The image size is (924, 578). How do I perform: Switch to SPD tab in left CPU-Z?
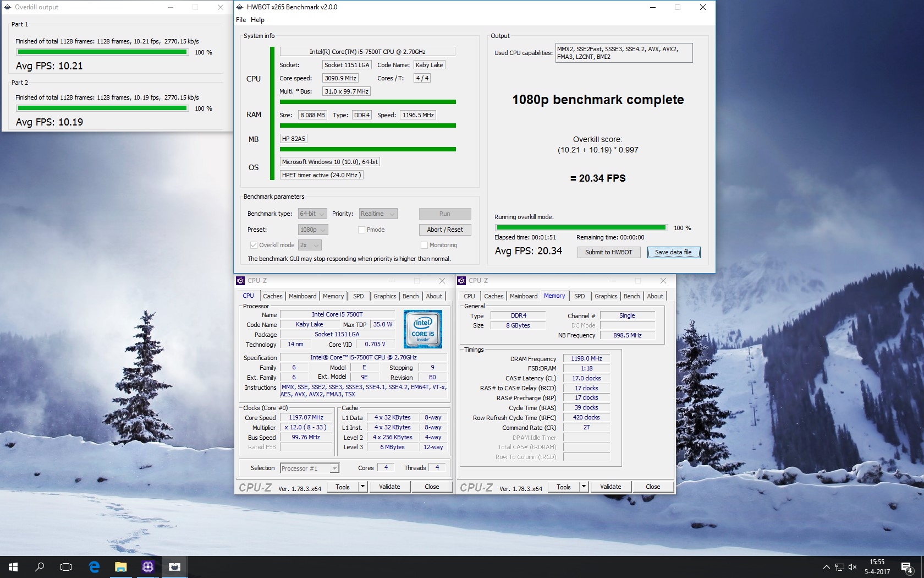(358, 296)
